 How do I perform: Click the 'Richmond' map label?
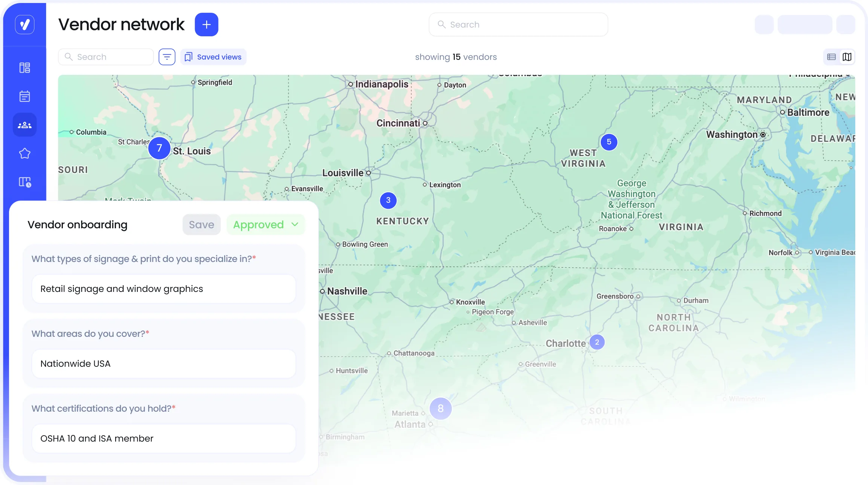pyautogui.click(x=765, y=213)
